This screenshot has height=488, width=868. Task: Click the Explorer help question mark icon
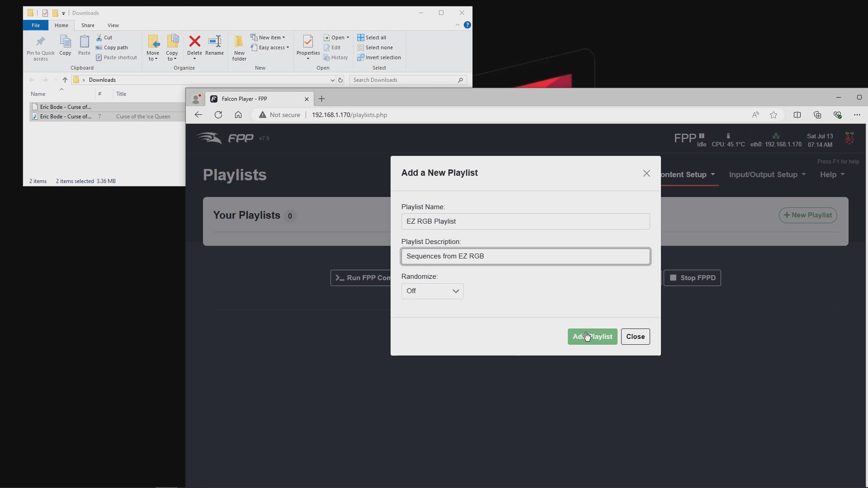tap(467, 25)
